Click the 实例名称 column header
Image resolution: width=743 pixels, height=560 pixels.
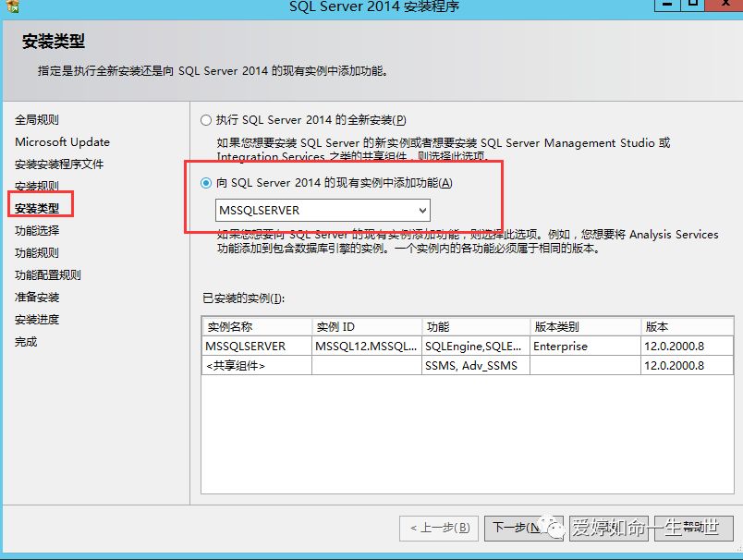tap(257, 327)
